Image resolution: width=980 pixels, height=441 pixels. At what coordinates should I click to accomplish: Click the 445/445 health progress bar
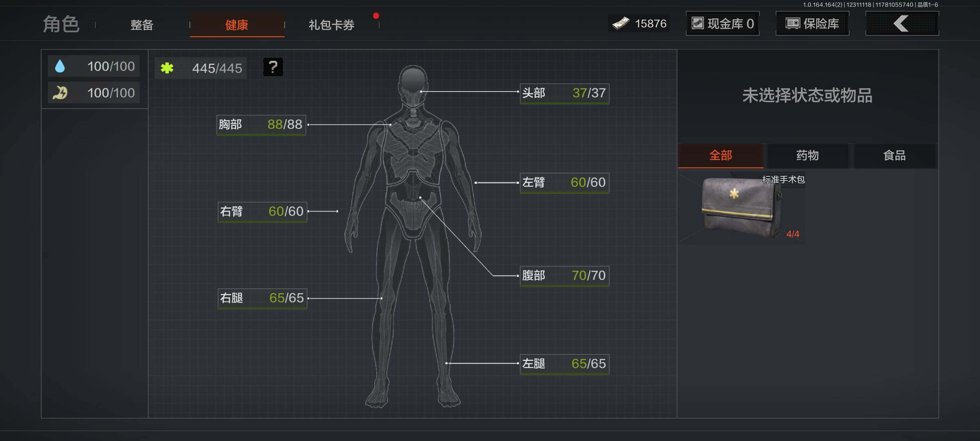point(200,68)
